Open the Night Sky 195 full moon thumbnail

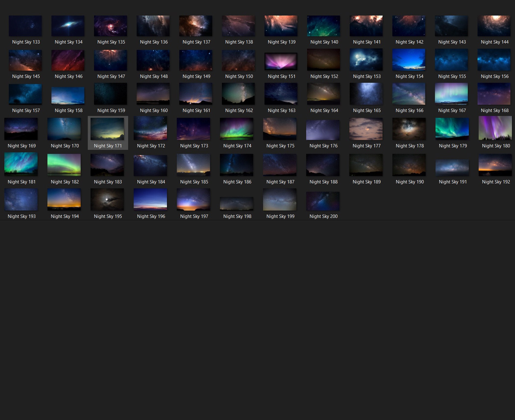tap(108, 199)
